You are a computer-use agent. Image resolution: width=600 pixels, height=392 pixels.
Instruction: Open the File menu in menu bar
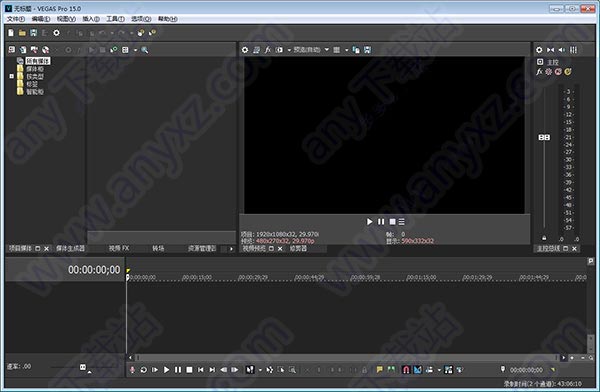[x=16, y=19]
